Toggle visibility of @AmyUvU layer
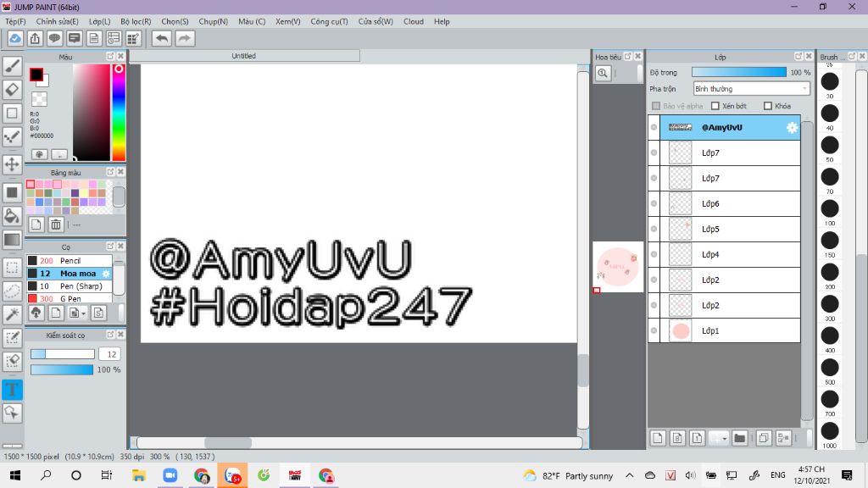868x488 pixels. tap(654, 127)
